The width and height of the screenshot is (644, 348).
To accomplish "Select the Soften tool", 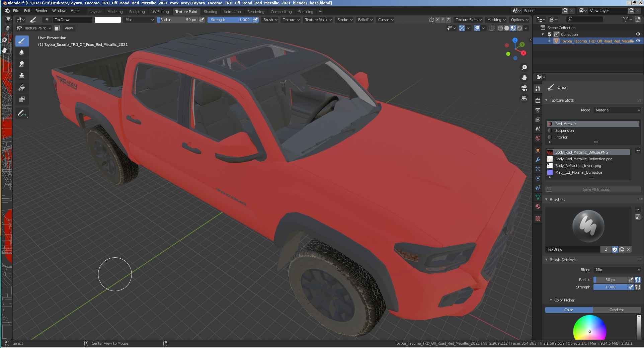I will [22, 52].
